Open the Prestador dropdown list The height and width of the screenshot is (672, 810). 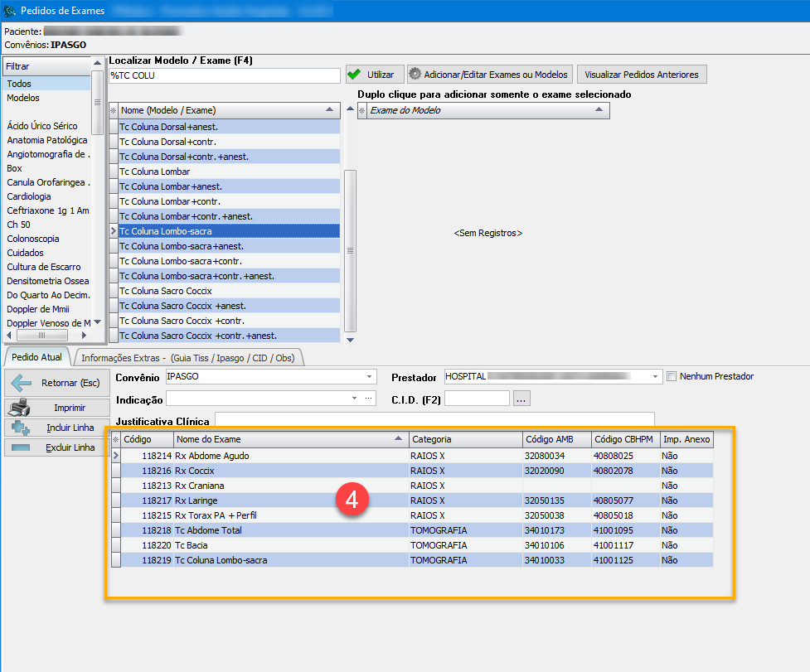pyautogui.click(x=655, y=377)
